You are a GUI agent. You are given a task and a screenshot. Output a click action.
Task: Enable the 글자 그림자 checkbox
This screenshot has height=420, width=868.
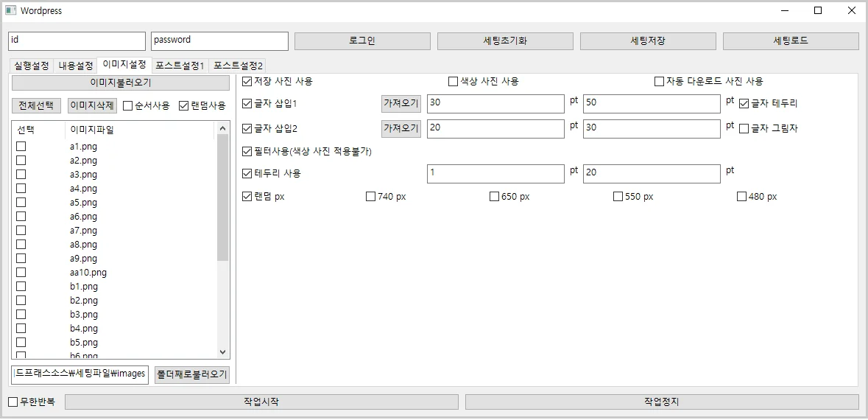(x=744, y=128)
